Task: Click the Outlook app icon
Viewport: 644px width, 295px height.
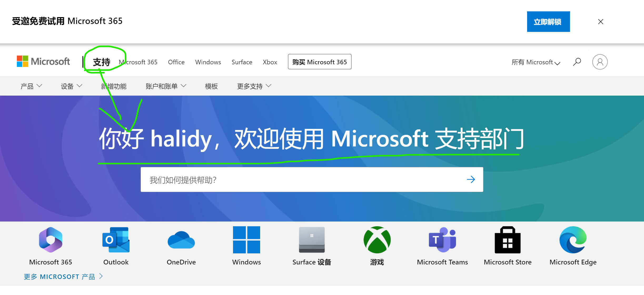Action: tap(116, 240)
